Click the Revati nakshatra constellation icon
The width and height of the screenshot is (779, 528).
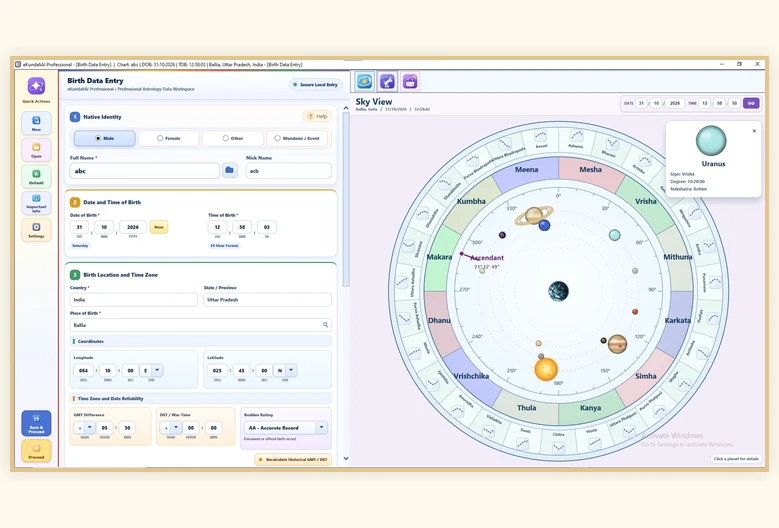click(540, 136)
